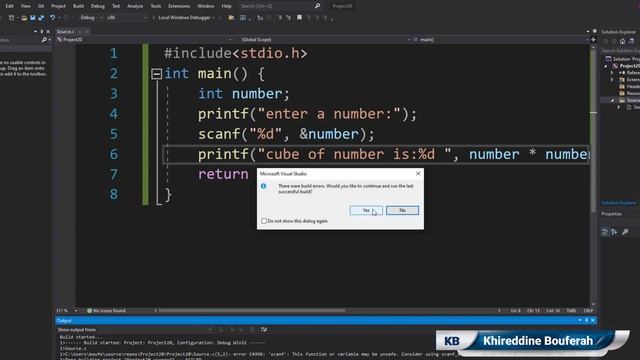
Task: Click the search magnifier icon in title bar
Action: click(x=318, y=6)
